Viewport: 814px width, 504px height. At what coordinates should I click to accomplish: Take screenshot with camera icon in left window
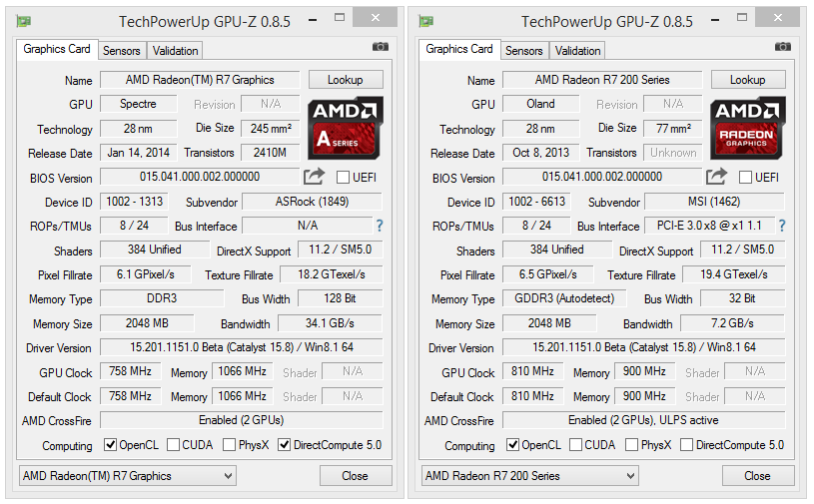coord(381,47)
